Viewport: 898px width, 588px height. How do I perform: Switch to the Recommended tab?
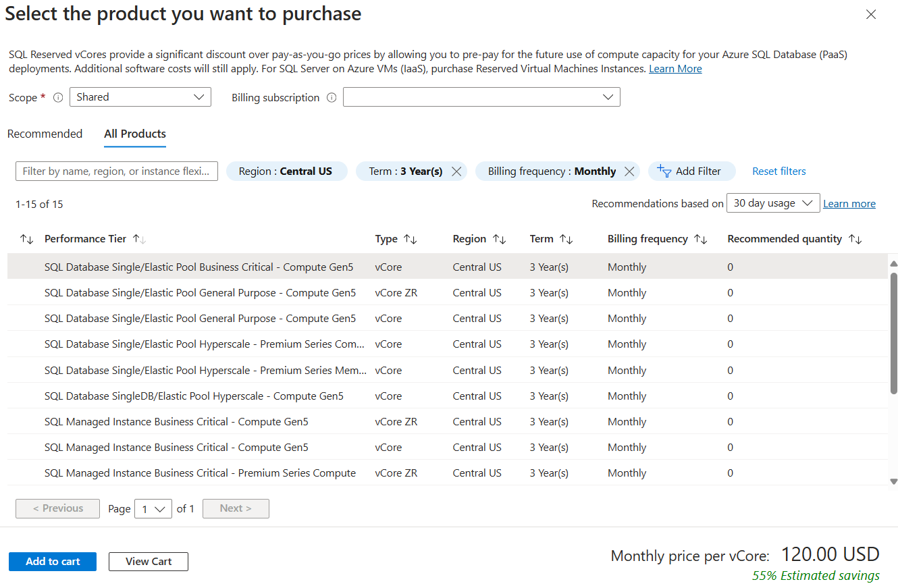point(45,134)
